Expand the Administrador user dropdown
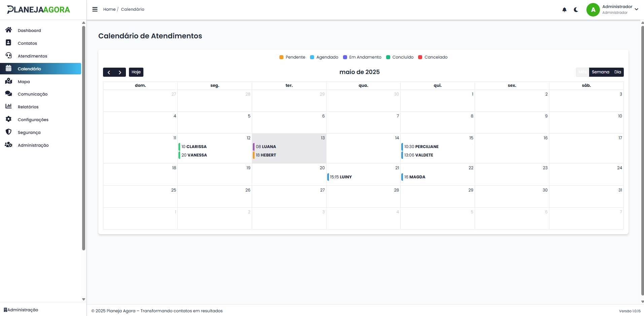 point(636,9)
